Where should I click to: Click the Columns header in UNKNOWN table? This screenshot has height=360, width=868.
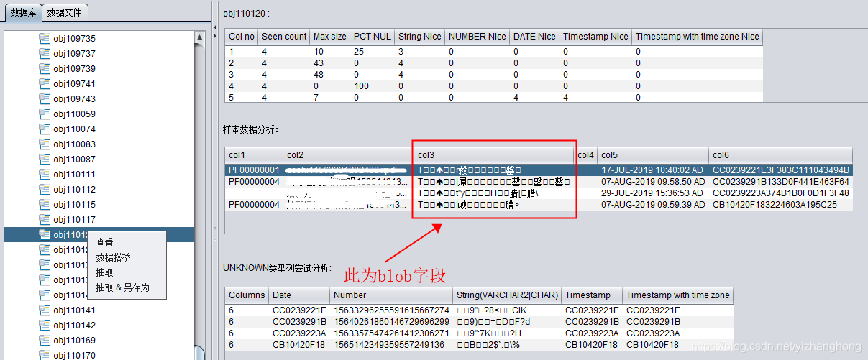point(247,295)
